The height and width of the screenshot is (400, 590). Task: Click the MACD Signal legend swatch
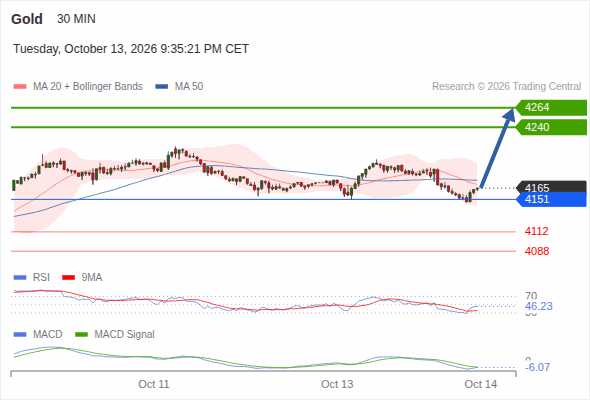point(81,335)
